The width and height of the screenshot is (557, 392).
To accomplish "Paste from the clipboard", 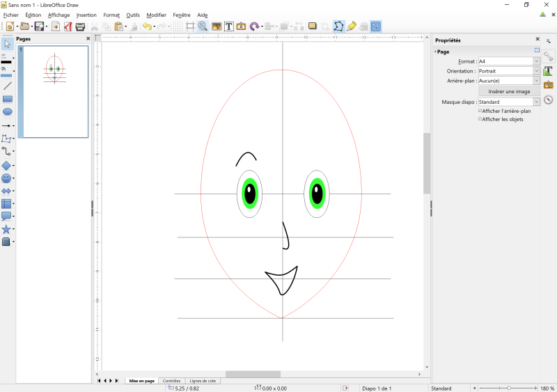I will click(119, 26).
